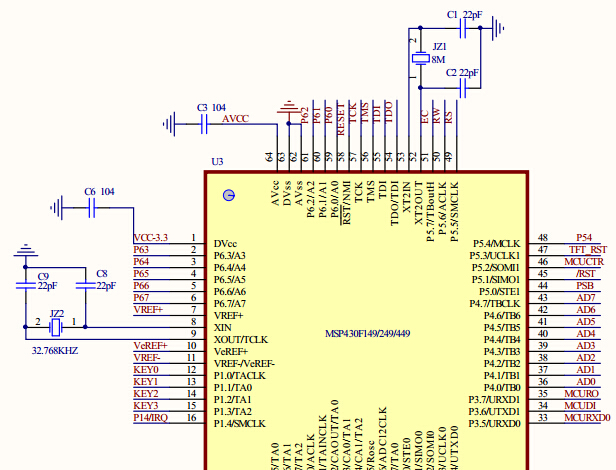
Task: Click the MCUCTR net label
Action: [x=584, y=262]
